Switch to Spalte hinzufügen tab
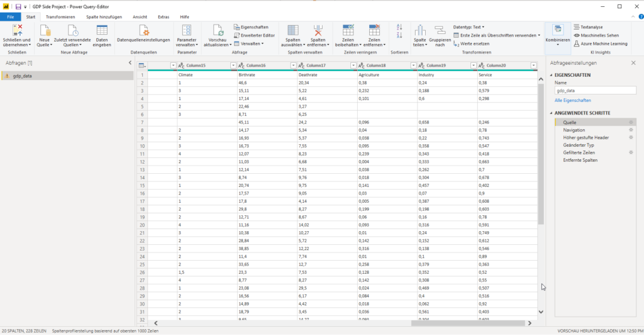 point(104,17)
